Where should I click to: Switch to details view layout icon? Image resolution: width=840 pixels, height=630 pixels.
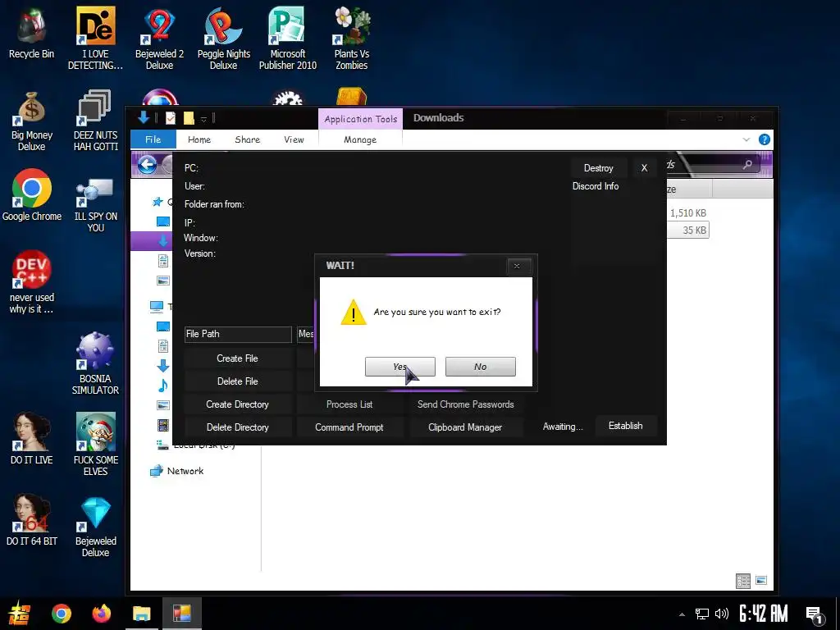tap(743, 581)
